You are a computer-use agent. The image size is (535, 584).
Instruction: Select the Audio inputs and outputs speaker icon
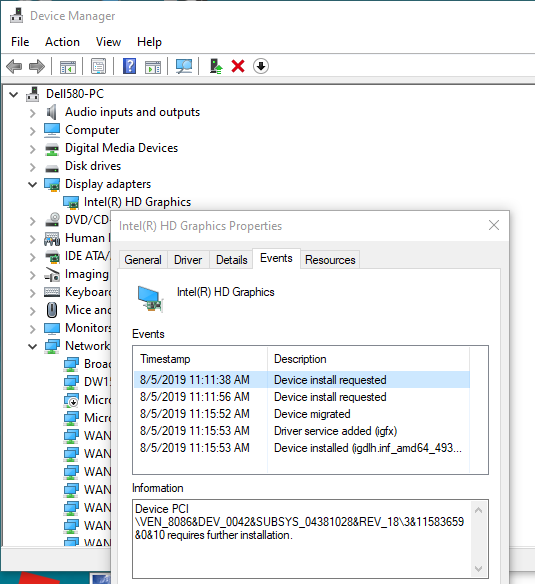pos(52,112)
